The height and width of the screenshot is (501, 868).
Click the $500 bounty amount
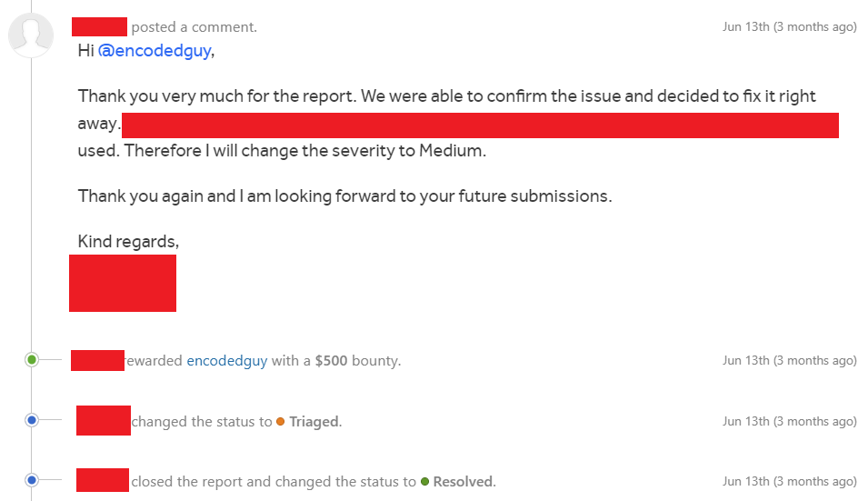(x=331, y=361)
